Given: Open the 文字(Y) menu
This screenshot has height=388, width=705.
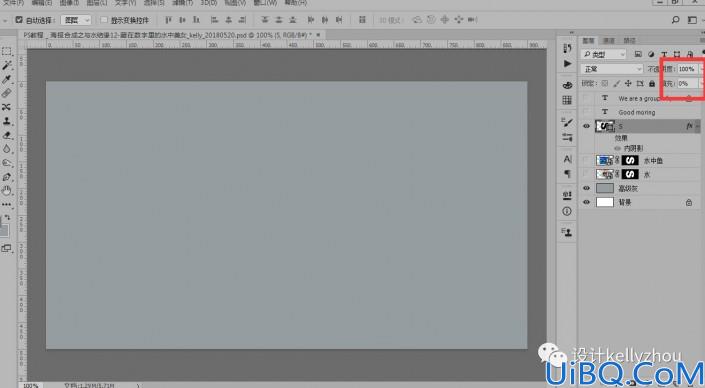Looking at the screenshot, I should [x=125, y=3].
